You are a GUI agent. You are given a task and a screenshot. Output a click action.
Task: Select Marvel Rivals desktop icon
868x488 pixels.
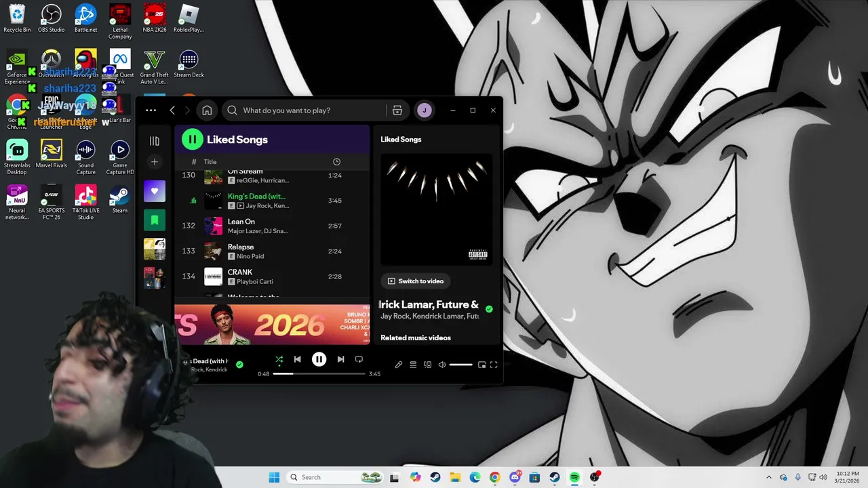pyautogui.click(x=52, y=154)
